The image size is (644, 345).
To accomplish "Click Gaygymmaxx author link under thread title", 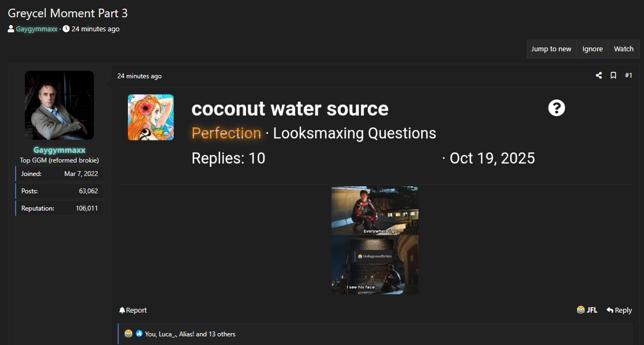I will [37, 29].
